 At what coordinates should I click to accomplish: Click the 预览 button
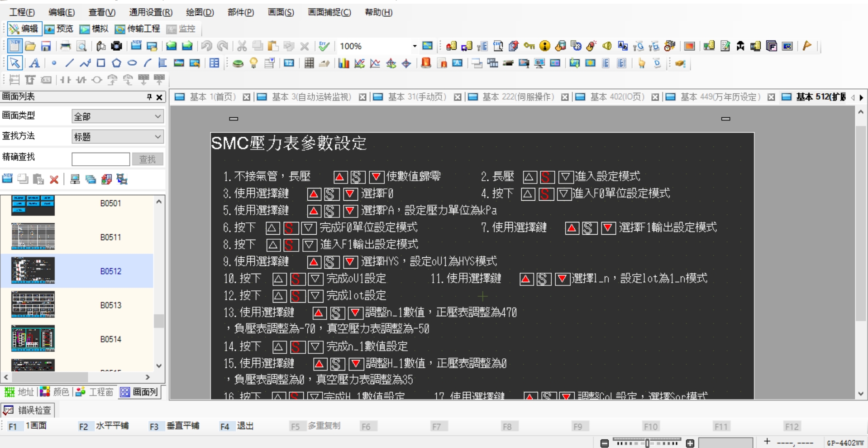pos(59,29)
